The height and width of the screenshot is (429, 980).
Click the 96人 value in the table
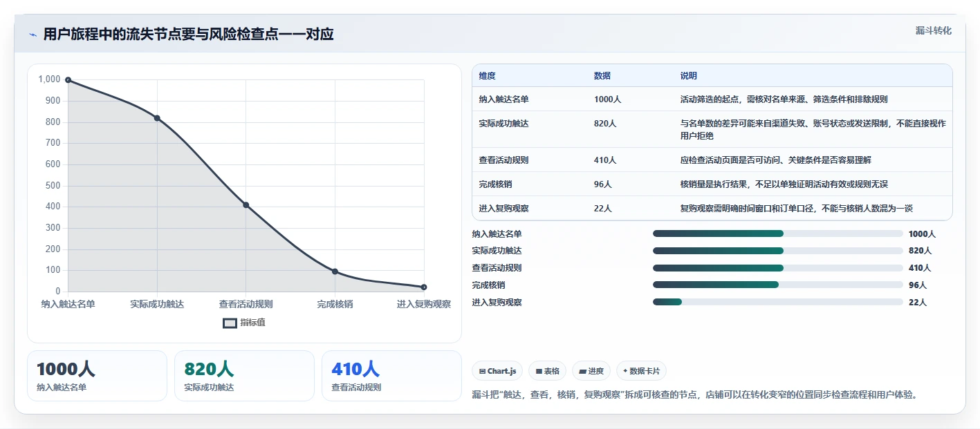603,184
